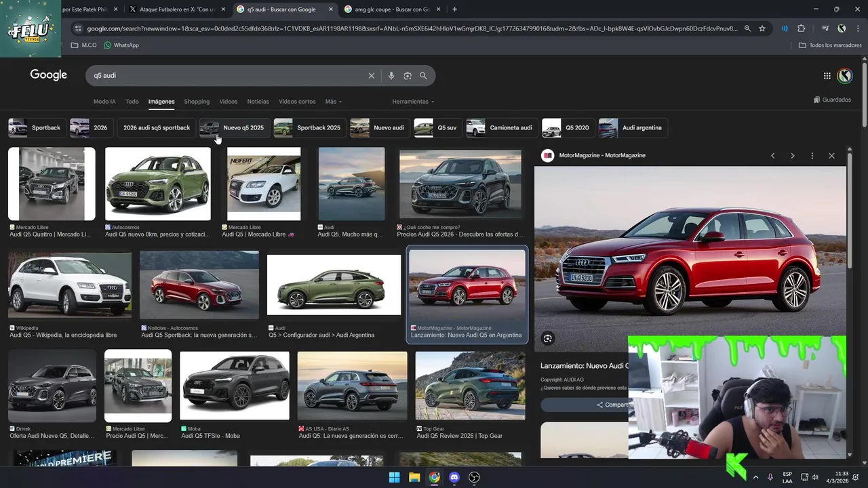The image size is (868, 488).
Task: Open Audi Q5 TFSIe Moba image result
Action: (235, 385)
